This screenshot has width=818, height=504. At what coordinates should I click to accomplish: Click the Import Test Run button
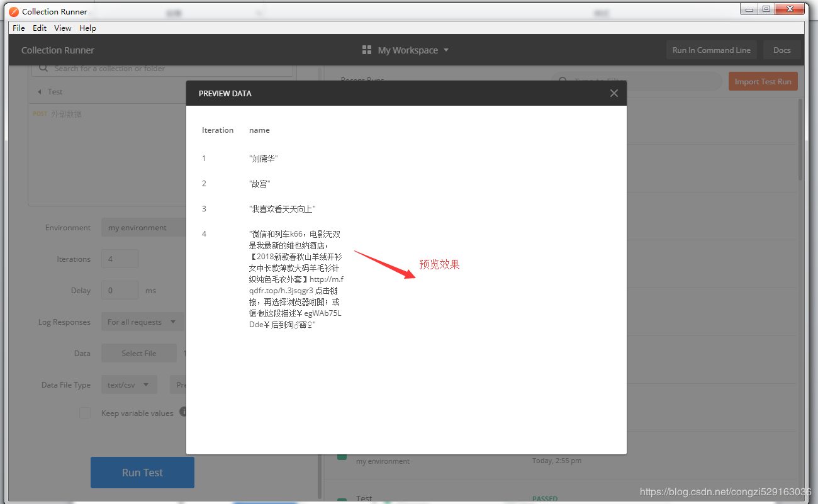point(763,82)
